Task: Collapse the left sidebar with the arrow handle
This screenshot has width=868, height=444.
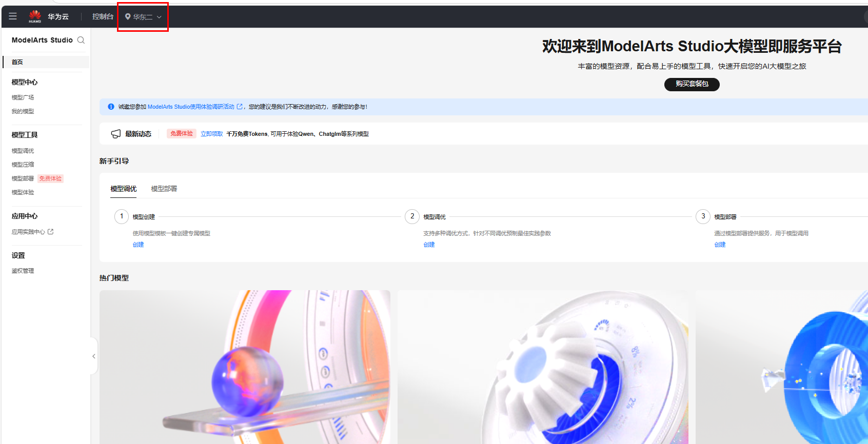Action: tap(94, 356)
